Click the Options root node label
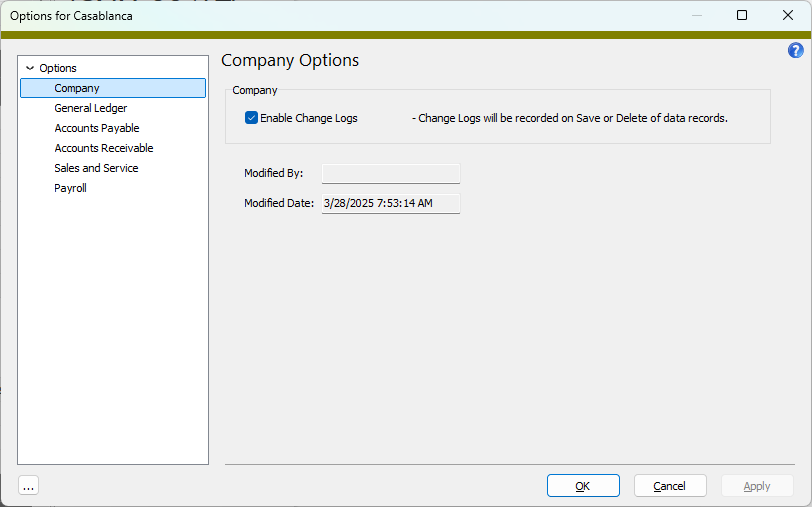812x507 pixels. click(58, 68)
